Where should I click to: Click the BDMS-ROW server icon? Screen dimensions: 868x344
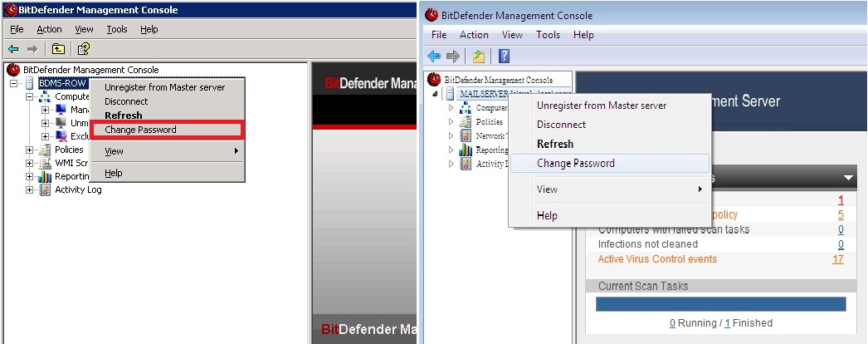coord(29,84)
